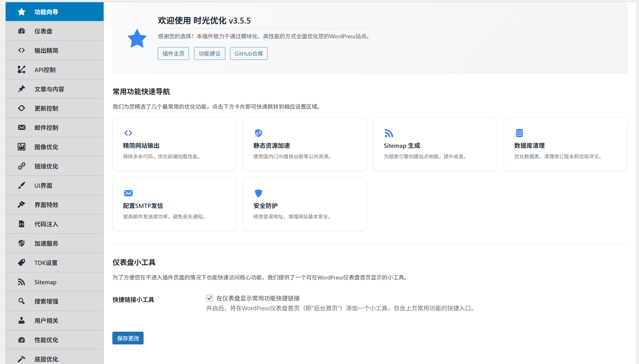Open the 性能优化 tab
639x364 pixels.
pos(54,340)
